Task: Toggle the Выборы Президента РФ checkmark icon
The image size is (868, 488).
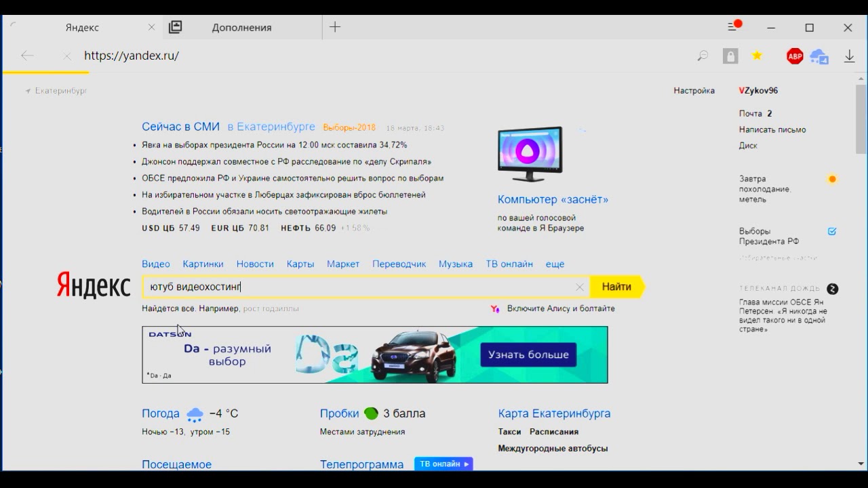Action: click(x=832, y=231)
